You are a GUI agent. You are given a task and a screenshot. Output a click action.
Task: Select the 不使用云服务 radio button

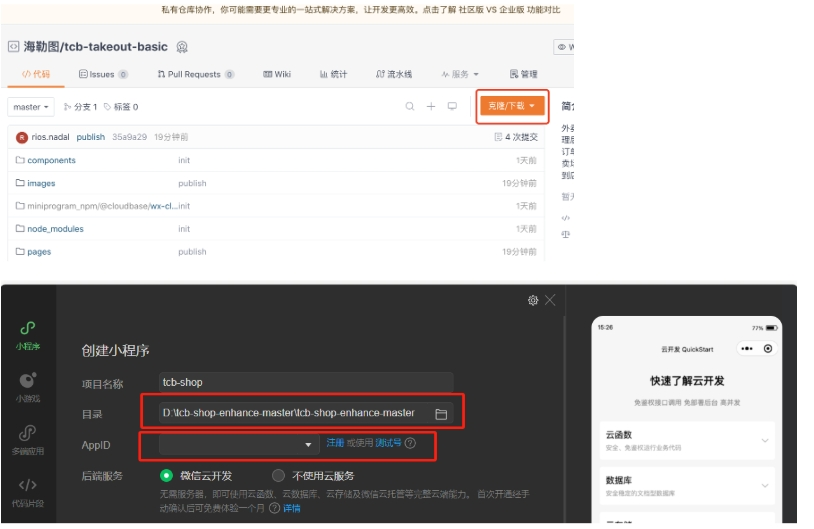coord(278,476)
